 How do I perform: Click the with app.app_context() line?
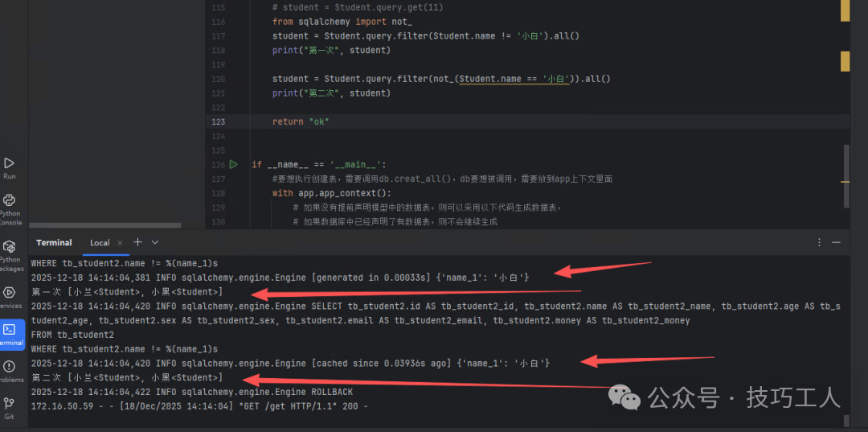[331, 193]
